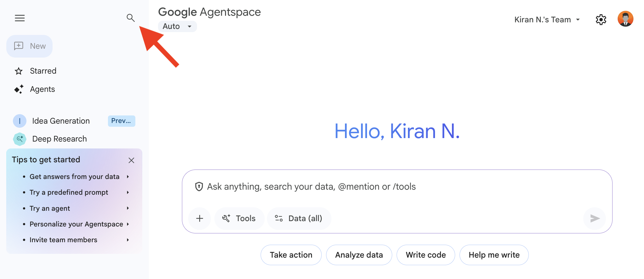Click the plus attachment icon in prompt box
The width and height of the screenshot is (644, 279).
coord(200,218)
